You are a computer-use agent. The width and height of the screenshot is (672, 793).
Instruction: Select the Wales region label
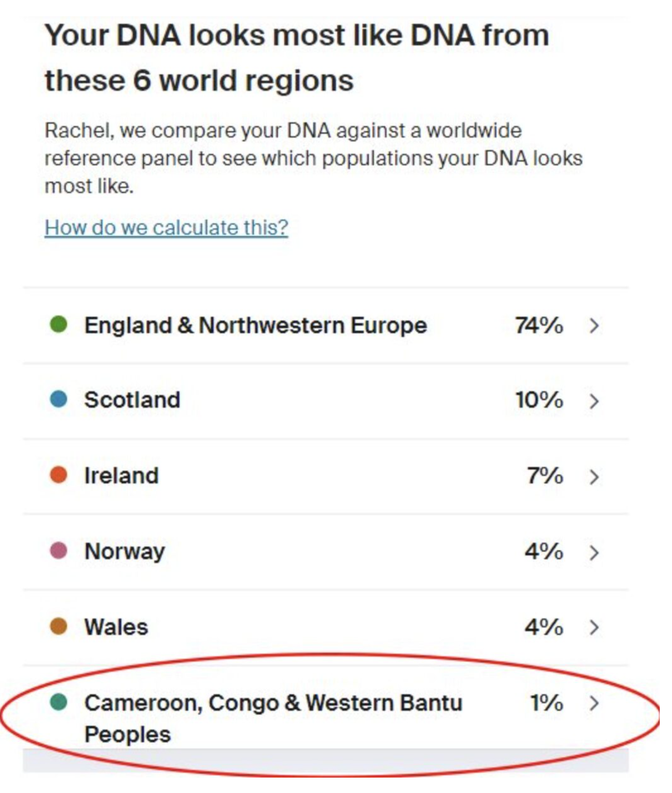coord(116,627)
